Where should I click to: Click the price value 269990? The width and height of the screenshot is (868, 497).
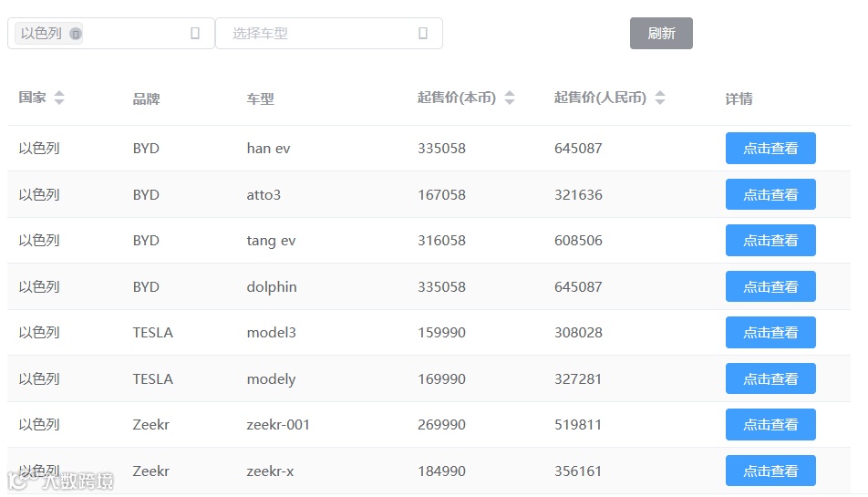click(x=441, y=424)
